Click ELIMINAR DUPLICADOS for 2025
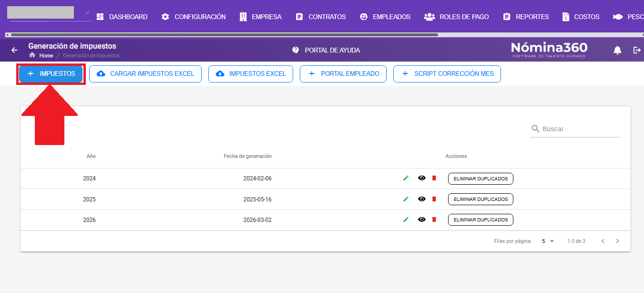The width and height of the screenshot is (644, 293). 480,199
